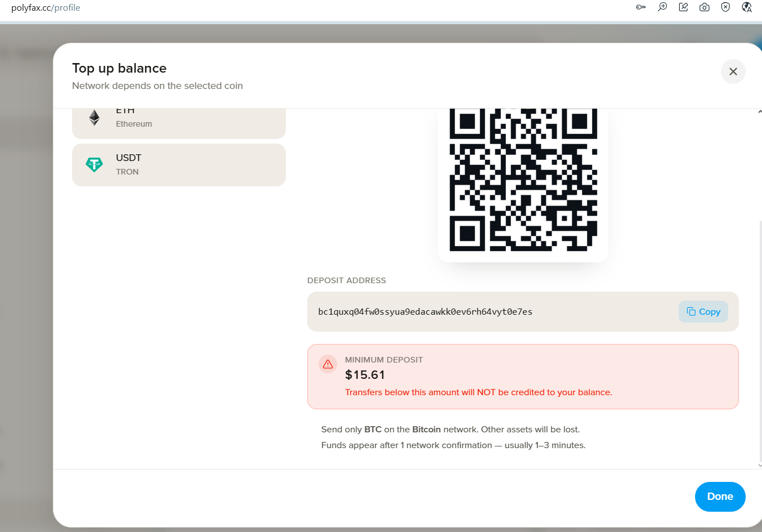Click the zoom magnifier icon in browser toolbar
The image size is (762, 532).
pos(662,7)
